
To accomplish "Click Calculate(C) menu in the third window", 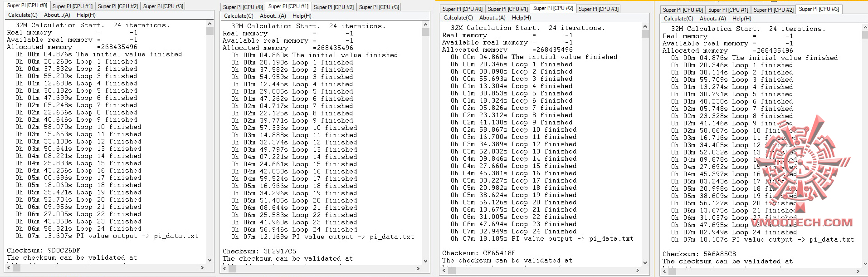I will (458, 18).
